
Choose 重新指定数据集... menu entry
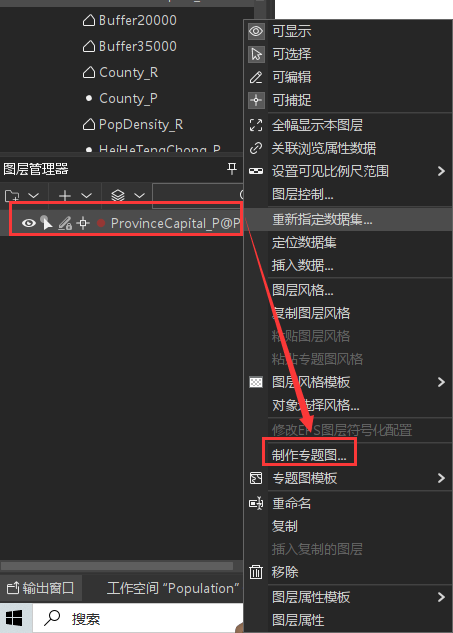pos(322,220)
